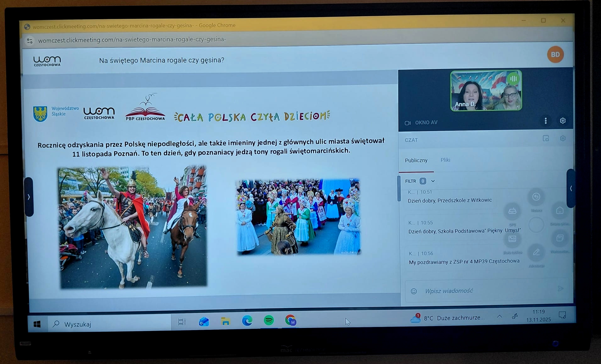Switch to the Pliki tab
Screen dimensions: 601x364
coord(445,160)
